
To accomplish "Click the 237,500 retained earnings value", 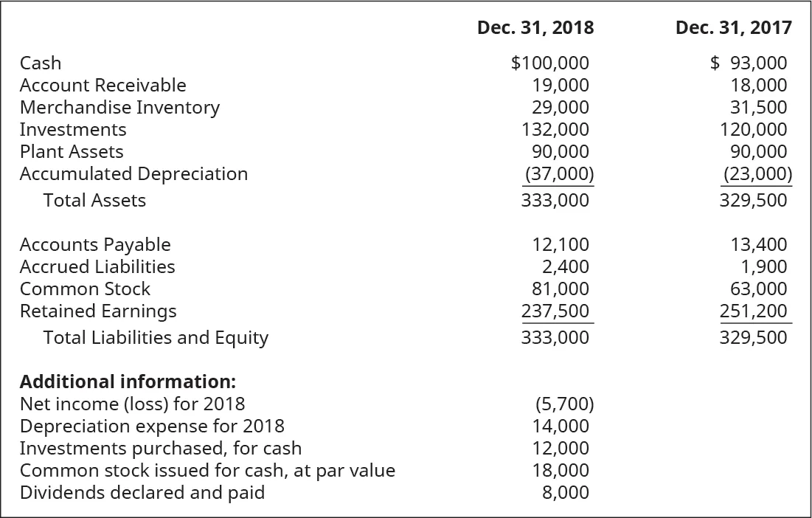I will 555,311.
